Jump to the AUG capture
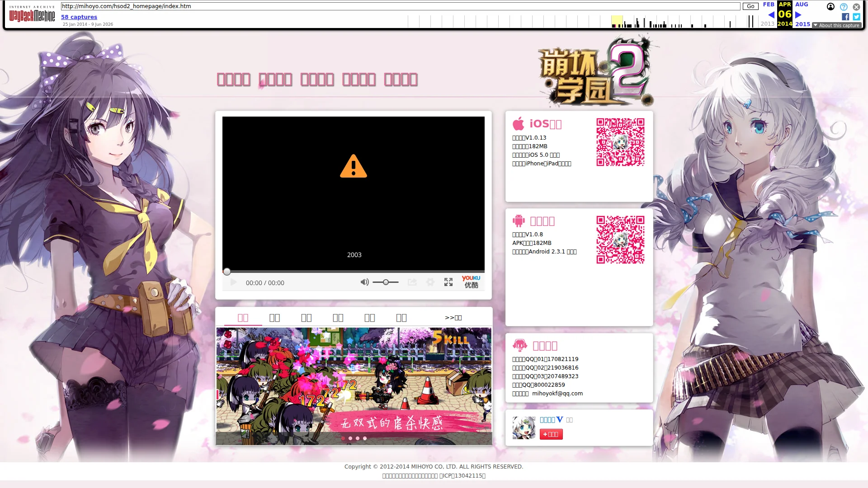The height and width of the screenshot is (488, 868). [x=802, y=5]
